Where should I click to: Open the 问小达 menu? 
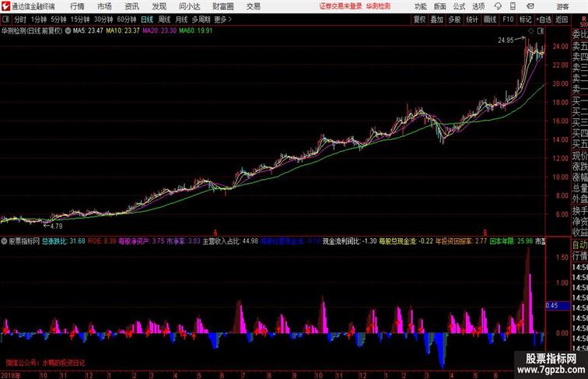pyautogui.click(x=189, y=6)
